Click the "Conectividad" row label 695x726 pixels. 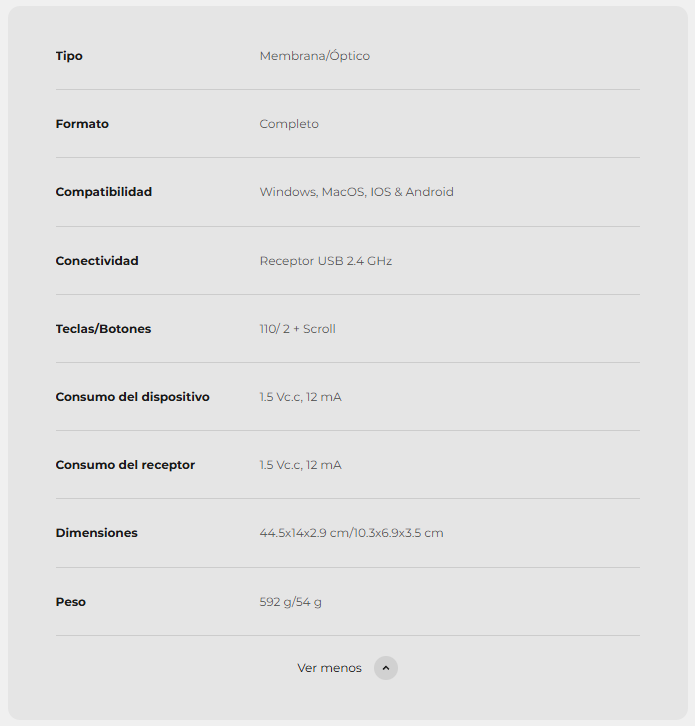click(97, 261)
